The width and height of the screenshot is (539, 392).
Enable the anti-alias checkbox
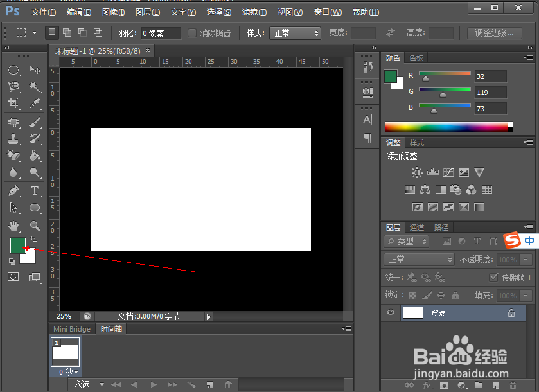(x=192, y=33)
